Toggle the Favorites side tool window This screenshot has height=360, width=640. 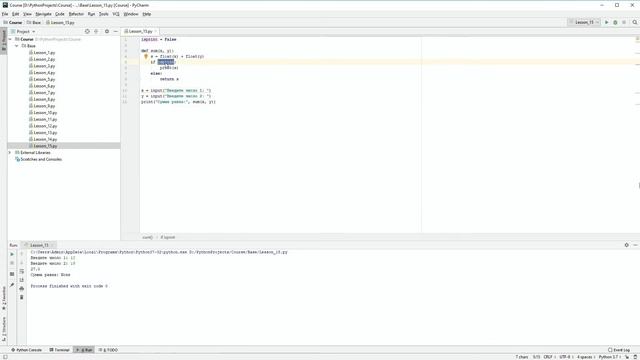(x=4, y=299)
